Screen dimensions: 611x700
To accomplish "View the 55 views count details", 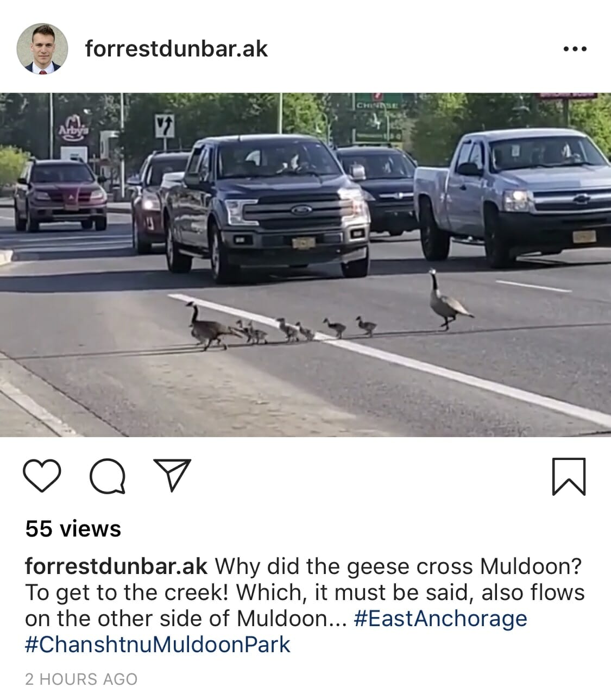I will pyautogui.click(x=73, y=528).
